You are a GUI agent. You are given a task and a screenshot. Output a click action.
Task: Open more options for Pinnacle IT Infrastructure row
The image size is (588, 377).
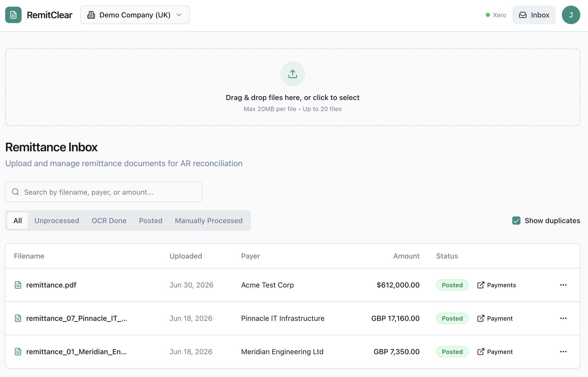point(563,318)
